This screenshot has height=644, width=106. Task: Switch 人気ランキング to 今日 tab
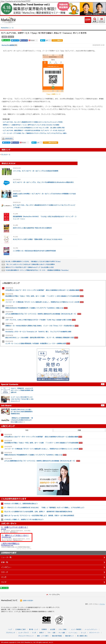click(x=27, y=430)
